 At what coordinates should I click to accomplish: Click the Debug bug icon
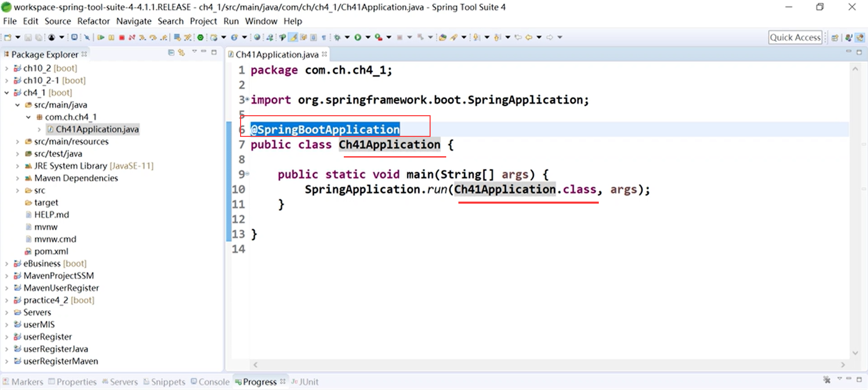337,37
